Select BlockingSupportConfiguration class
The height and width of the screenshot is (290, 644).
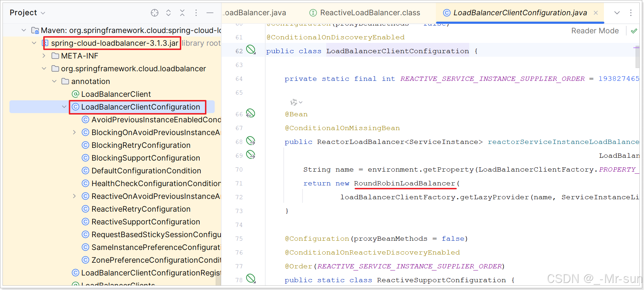click(x=146, y=158)
